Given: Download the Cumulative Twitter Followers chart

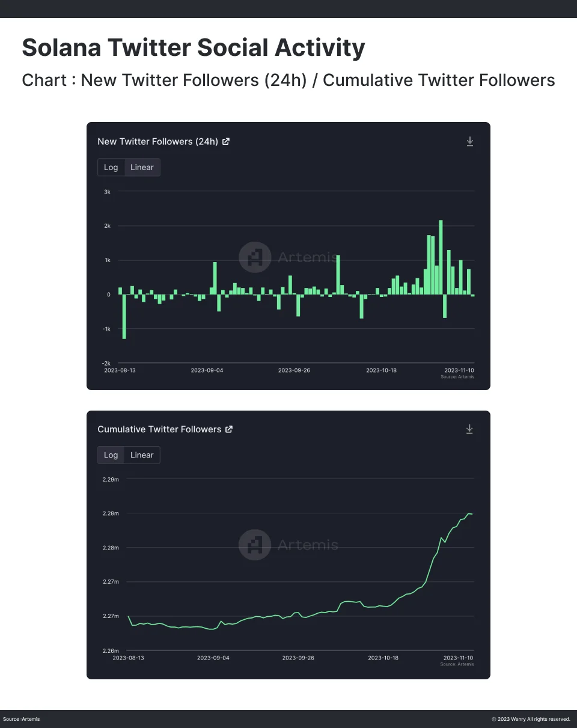Looking at the screenshot, I should click(470, 429).
